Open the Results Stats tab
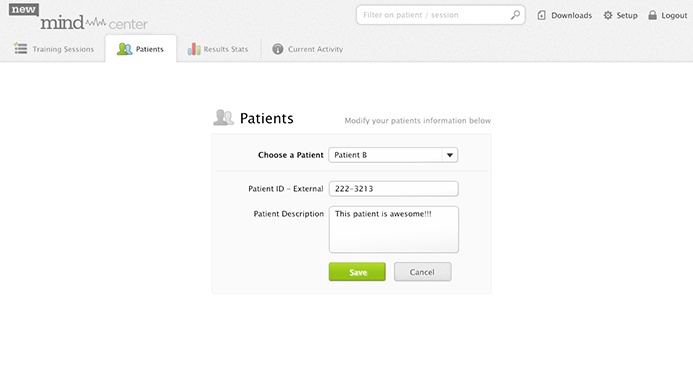Image resolution: width=693 pixels, height=391 pixels. tap(218, 49)
